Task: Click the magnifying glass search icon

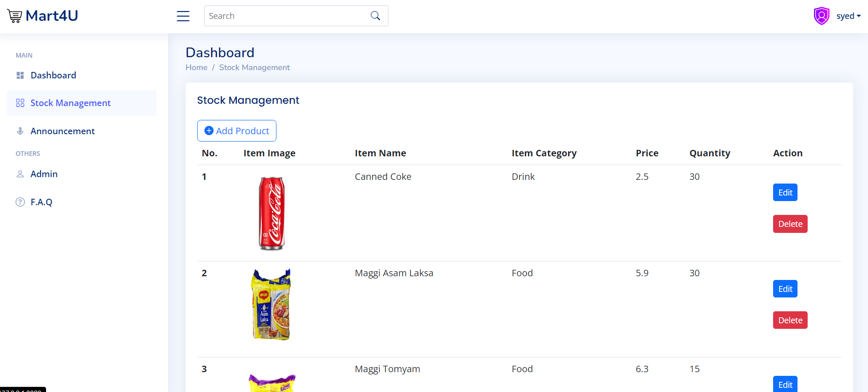Action: tap(375, 16)
